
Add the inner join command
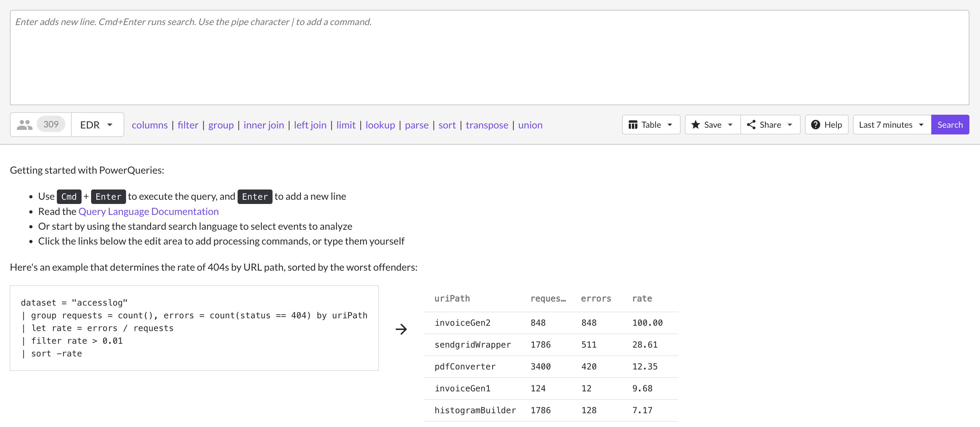(263, 125)
